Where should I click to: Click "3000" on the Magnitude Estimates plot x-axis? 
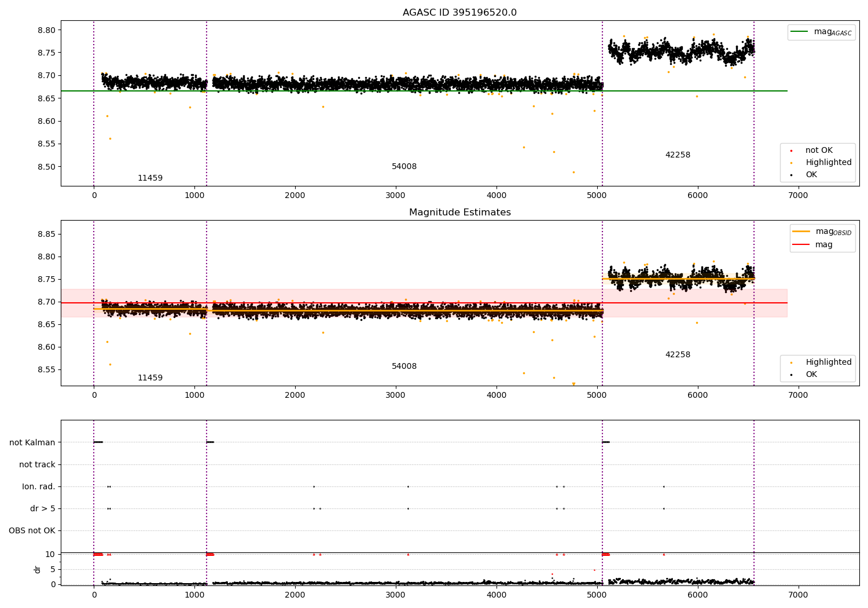pyautogui.click(x=396, y=395)
